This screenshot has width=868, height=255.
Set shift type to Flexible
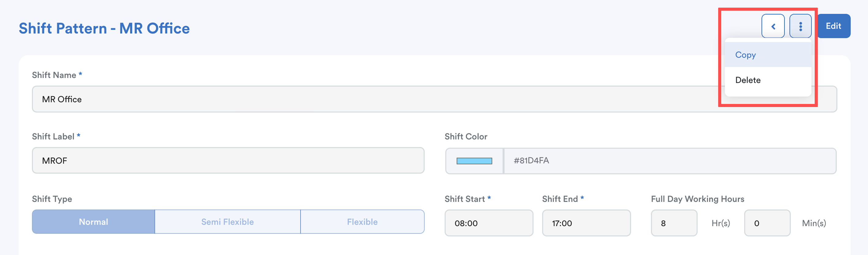[x=362, y=222]
